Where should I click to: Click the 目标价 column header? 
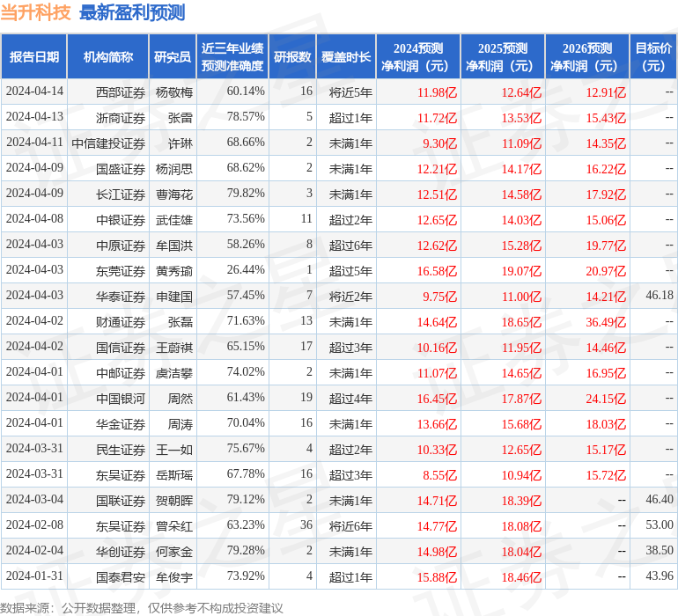pos(653,56)
